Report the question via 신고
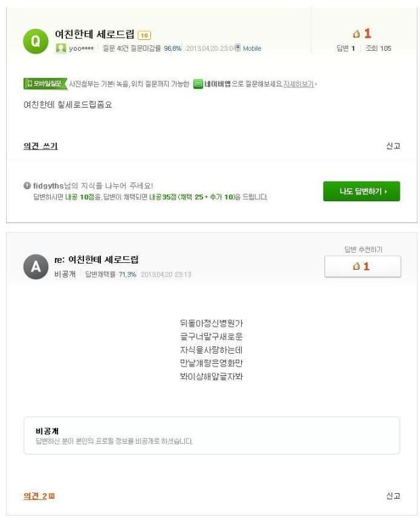 (x=393, y=146)
